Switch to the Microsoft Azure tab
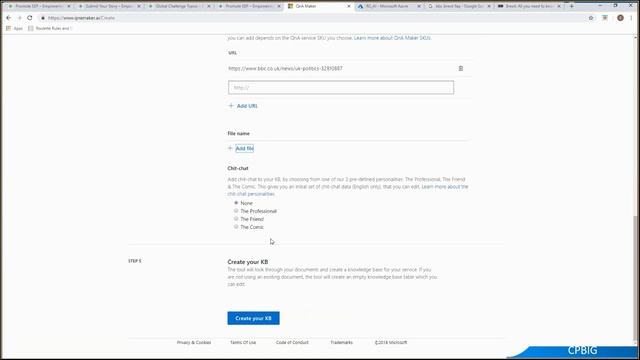The width and height of the screenshot is (640, 360). click(389, 7)
